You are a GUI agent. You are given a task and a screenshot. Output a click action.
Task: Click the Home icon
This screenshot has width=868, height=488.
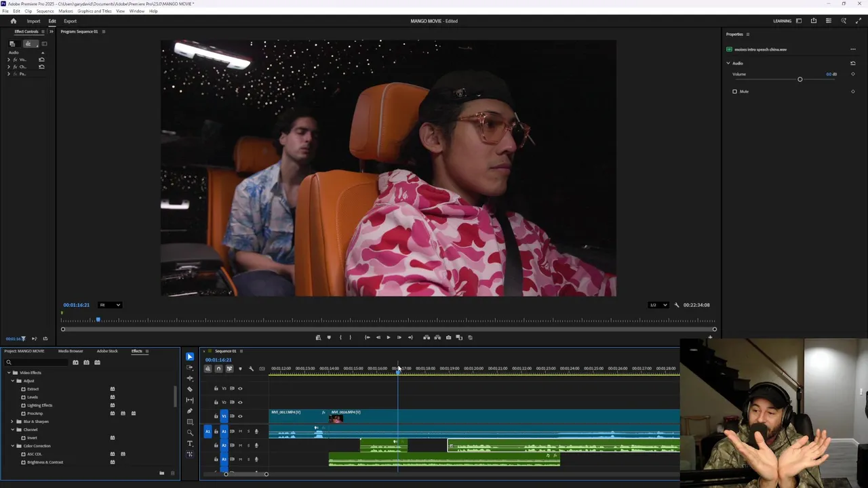(x=13, y=21)
